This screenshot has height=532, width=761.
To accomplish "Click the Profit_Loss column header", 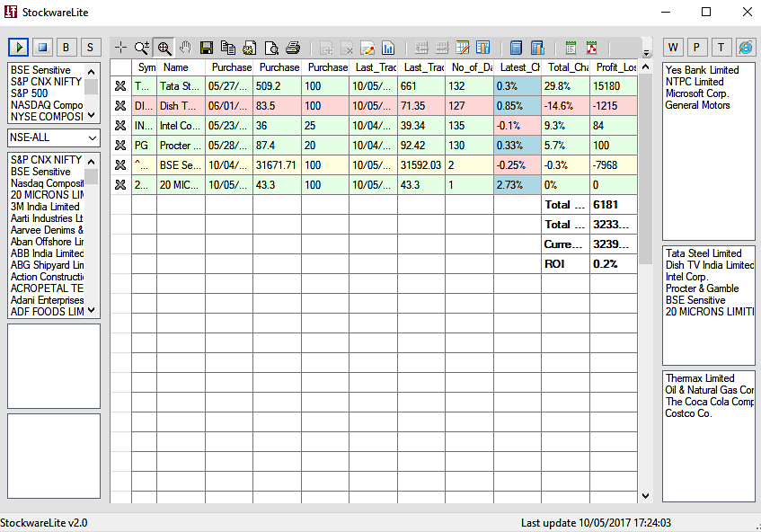I will point(614,67).
